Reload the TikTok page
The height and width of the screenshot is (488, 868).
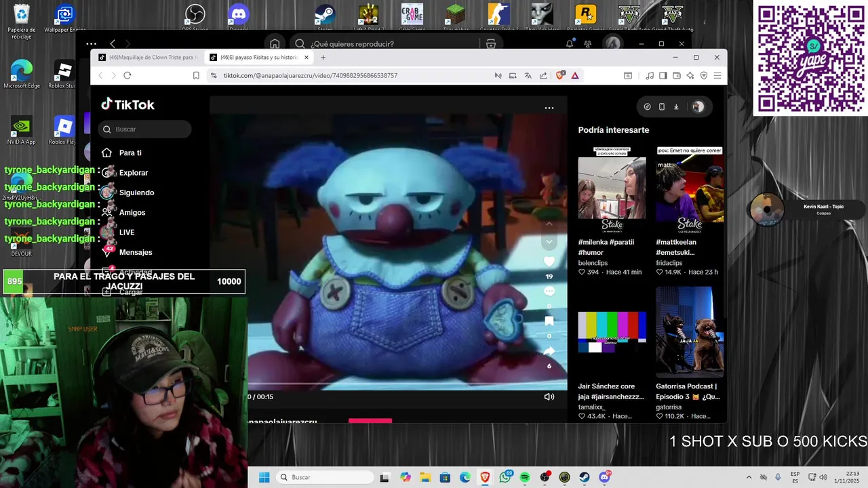click(x=127, y=75)
